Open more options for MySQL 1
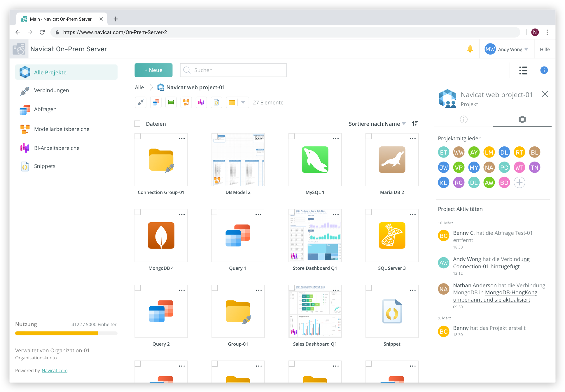 (336, 139)
